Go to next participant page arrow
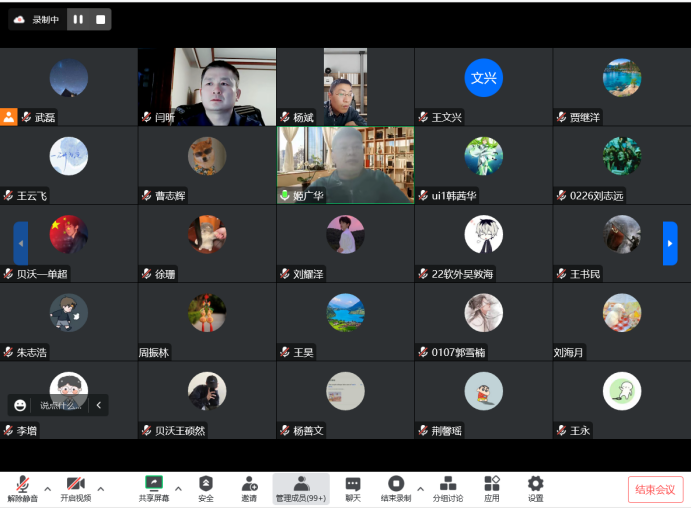 pyautogui.click(x=670, y=243)
